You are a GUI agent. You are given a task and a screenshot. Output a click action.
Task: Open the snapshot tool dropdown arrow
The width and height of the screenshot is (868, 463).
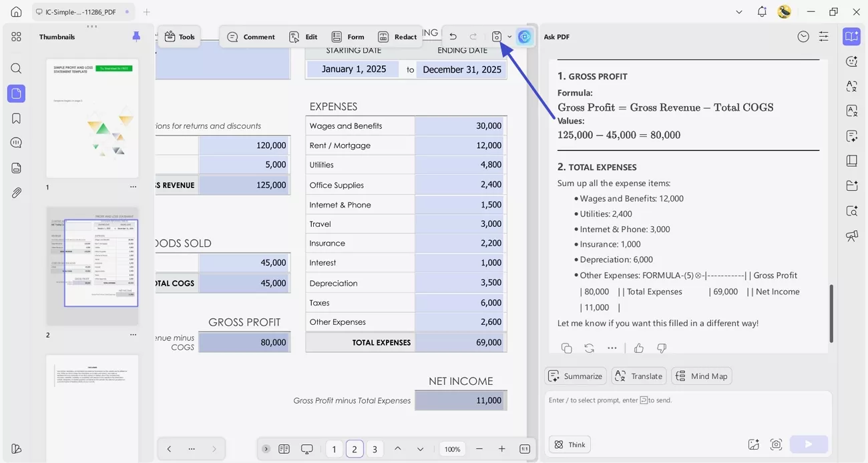pyautogui.click(x=509, y=37)
